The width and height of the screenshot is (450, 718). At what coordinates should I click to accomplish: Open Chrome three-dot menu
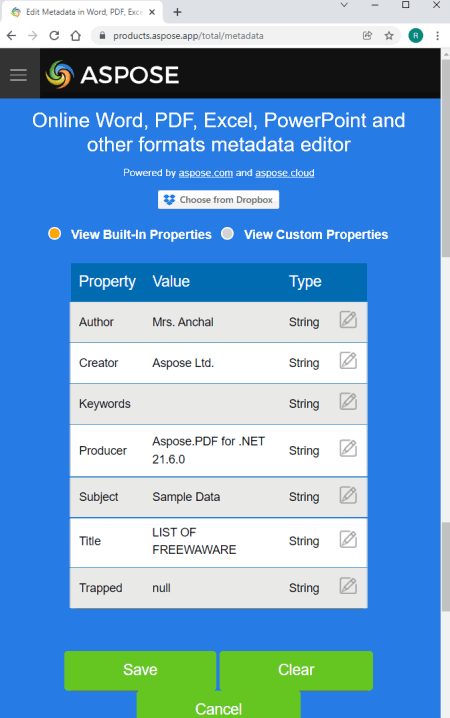438,36
